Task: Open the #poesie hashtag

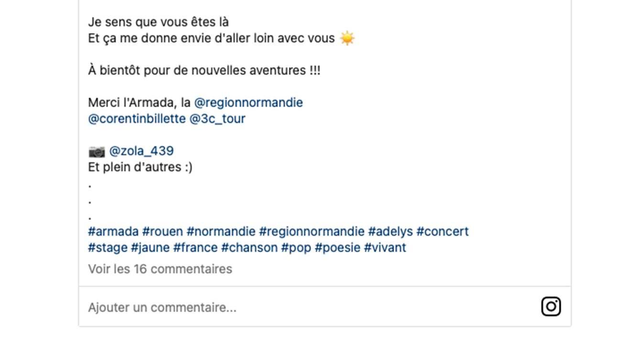Action: (337, 248)
